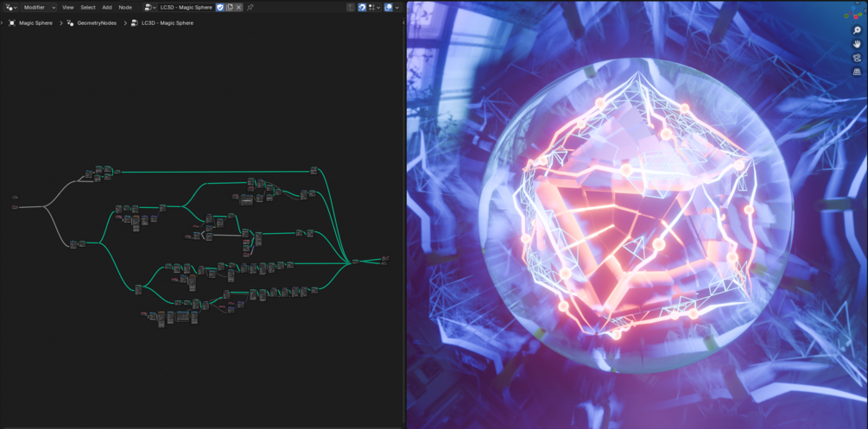The width and height of the screenshot is (868, 429).
Task: Select the Join Geometry node where links merge
Action: click(355, 262)
